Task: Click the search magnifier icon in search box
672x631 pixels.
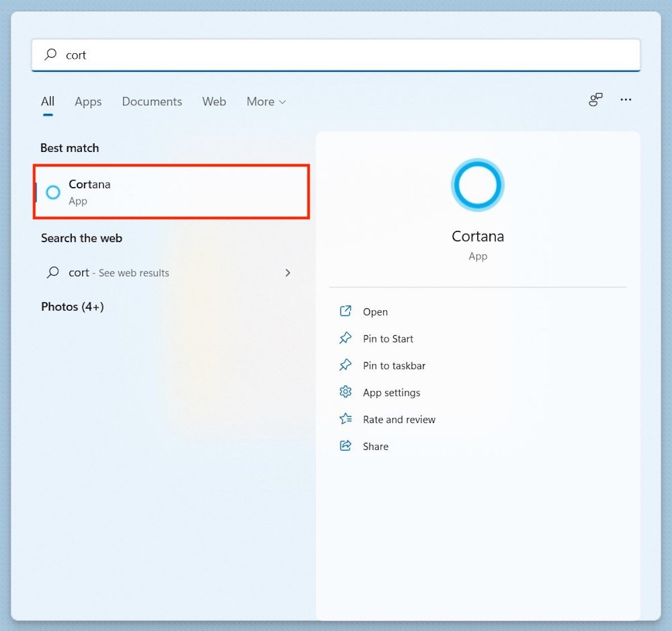Action: click(50, 54)
